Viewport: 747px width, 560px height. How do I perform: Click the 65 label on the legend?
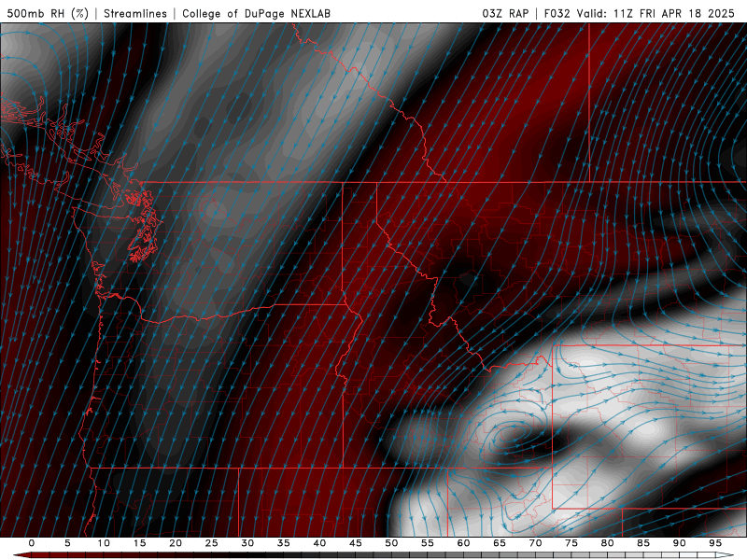(500, 543)
